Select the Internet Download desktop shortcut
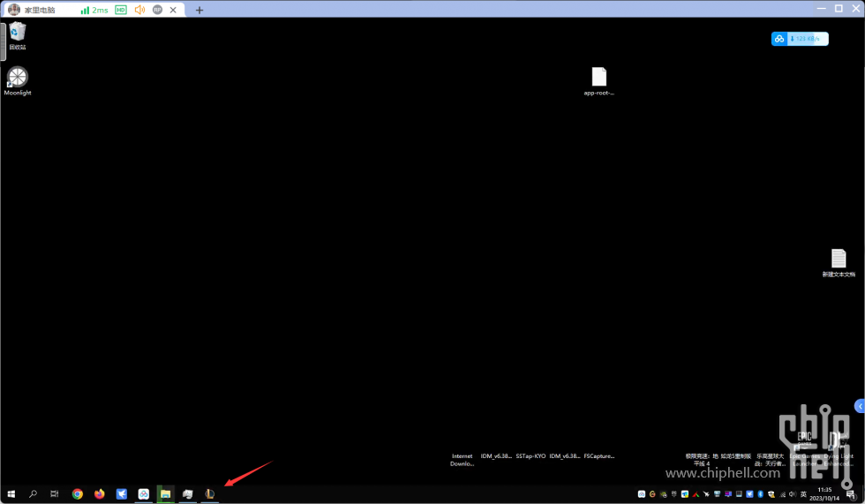865x504 pixels. click(x=463, y=459)
